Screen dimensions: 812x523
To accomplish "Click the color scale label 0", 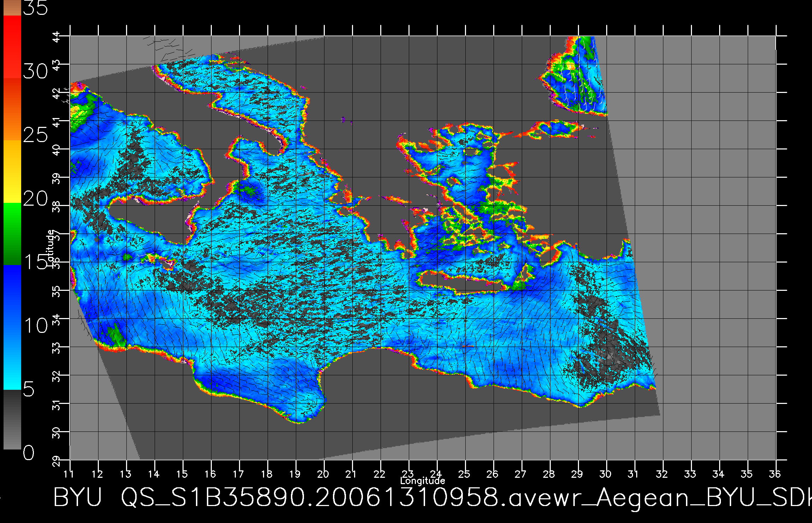I will [x=29, y=453].
